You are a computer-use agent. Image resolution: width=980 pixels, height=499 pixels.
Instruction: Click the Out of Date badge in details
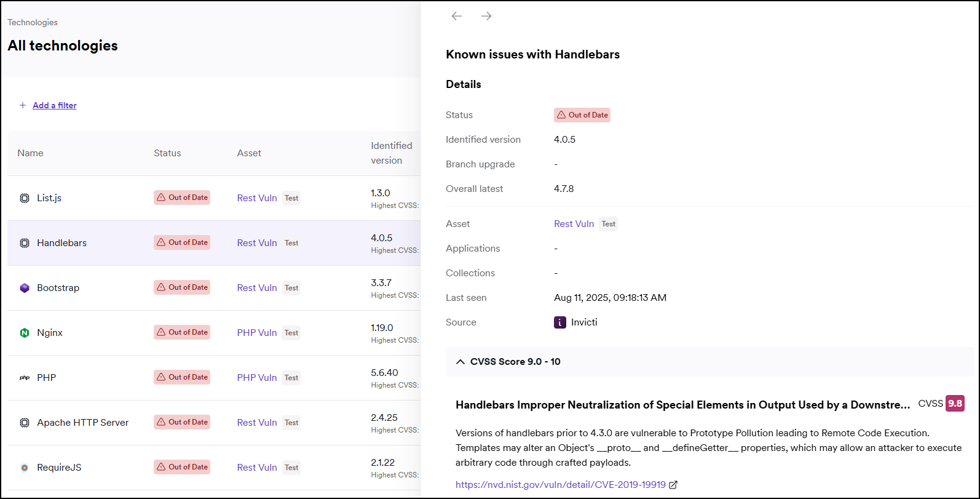tap(582, 115)
